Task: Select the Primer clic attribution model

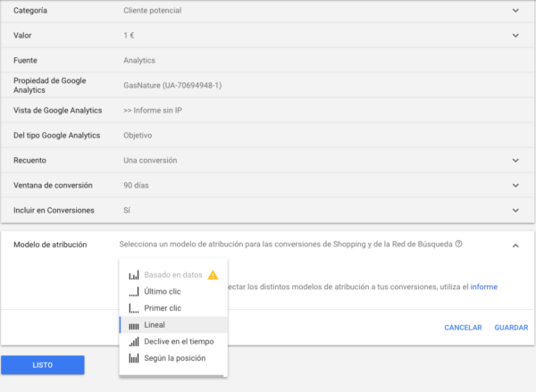Action: (173, 308)
